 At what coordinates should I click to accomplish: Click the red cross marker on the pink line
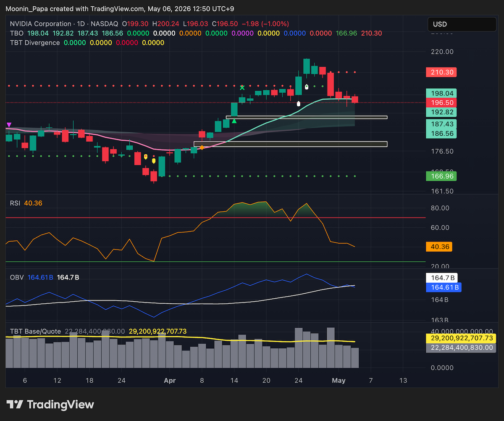[x=170, y=153]
